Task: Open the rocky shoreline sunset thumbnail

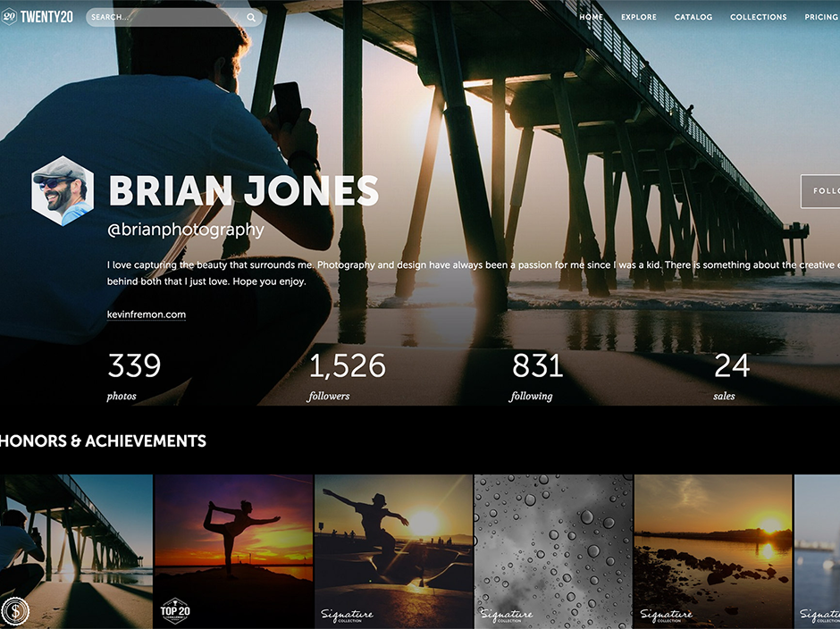Action: (713, 551)
